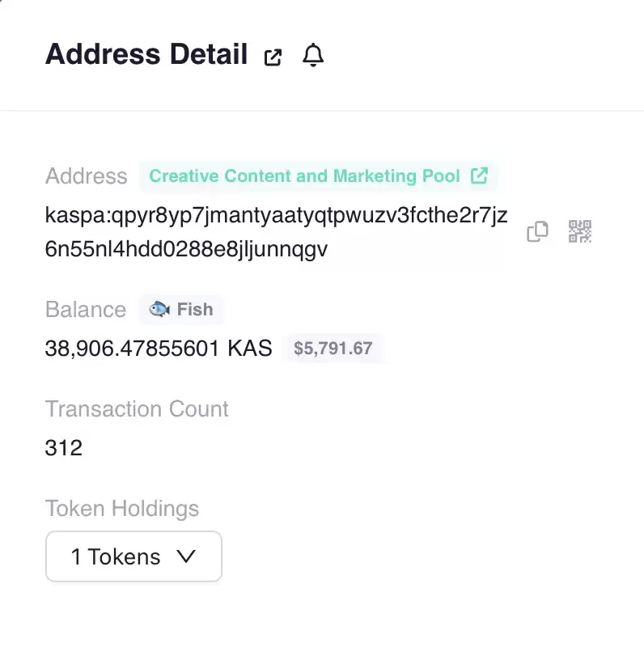Select the kaspa:qpyr8yp7 address first line
Viewport: 644px width, 647px height.
pos(276,215)
